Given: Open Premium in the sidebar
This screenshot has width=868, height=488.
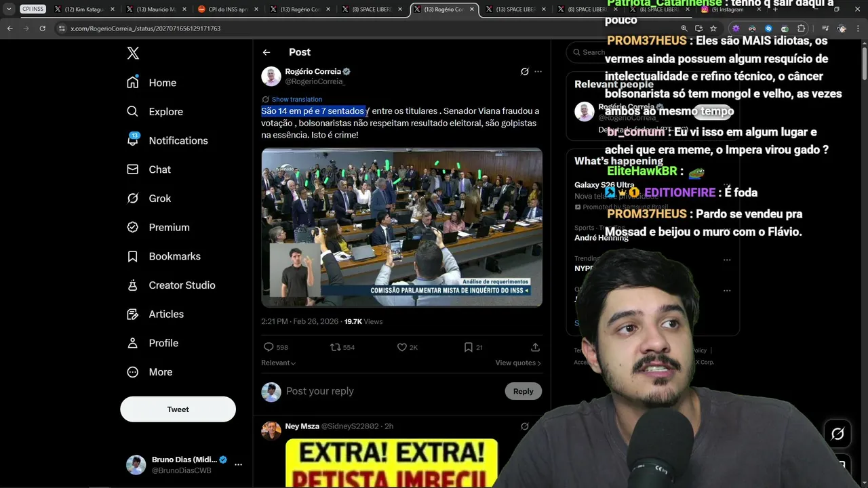Looking at the screenshot, I should pos(158,228).
